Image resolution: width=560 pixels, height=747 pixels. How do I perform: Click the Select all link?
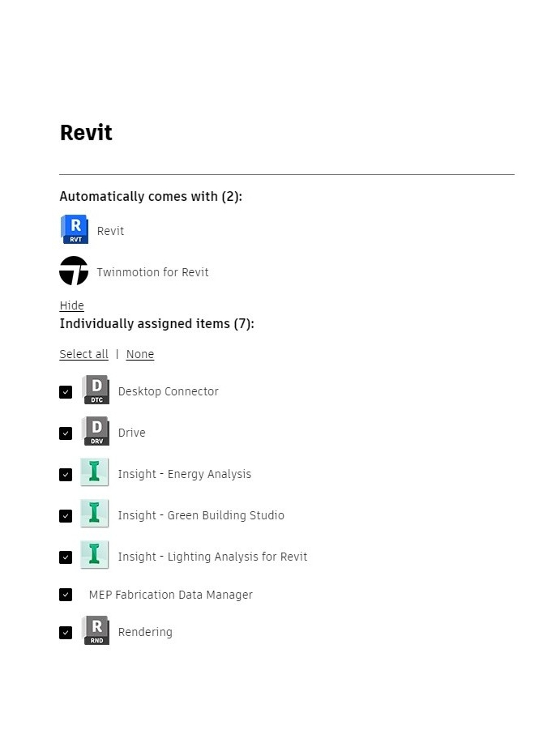pos(84,354)
